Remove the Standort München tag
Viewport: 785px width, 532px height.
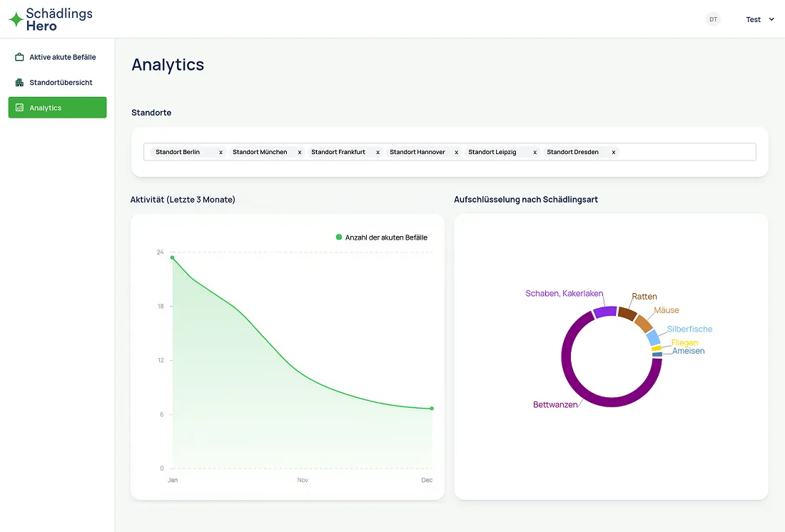coord(300,152)
